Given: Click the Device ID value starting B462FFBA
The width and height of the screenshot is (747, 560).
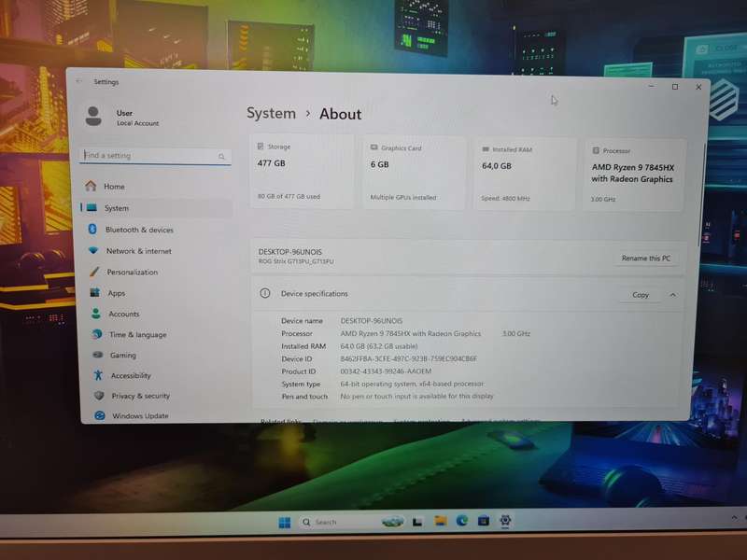Looking at the screenshot, I should coord(408,358).
